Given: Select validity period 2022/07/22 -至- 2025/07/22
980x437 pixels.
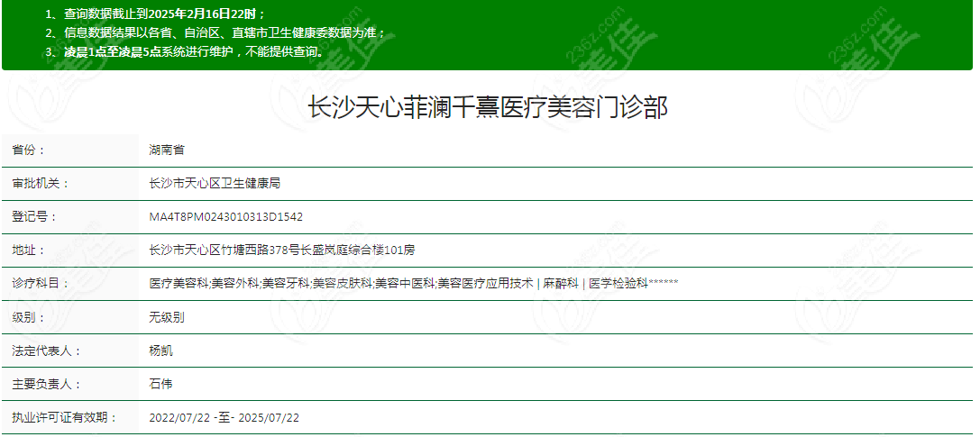Looking at the screenshot, I should (224, 418).
